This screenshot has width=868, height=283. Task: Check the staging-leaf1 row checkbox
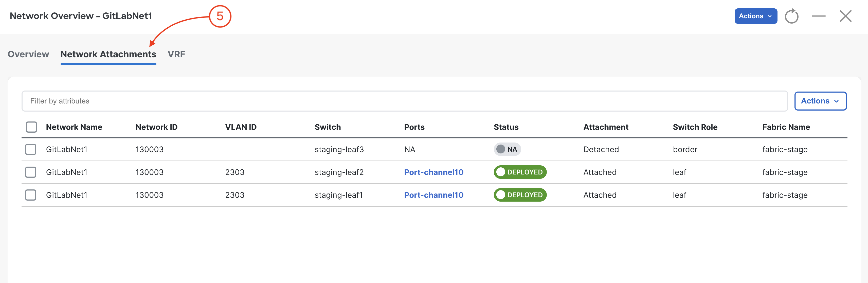click(x=31, y=195)
